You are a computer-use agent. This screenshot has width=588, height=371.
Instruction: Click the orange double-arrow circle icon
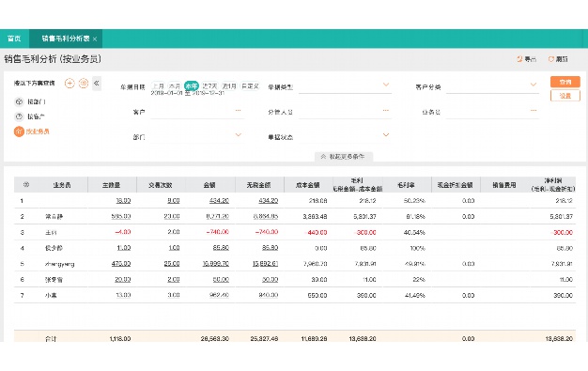pyautogui.click(x=84, y=84)
